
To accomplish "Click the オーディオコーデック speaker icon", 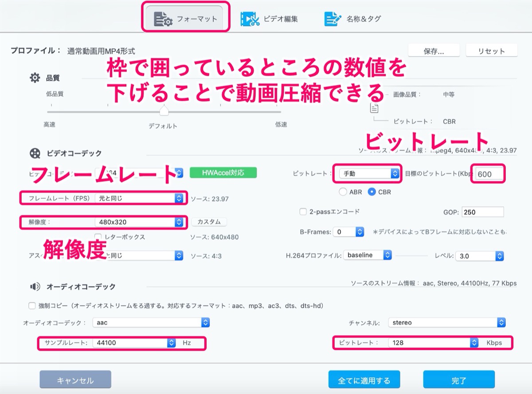I will [35, 287].
